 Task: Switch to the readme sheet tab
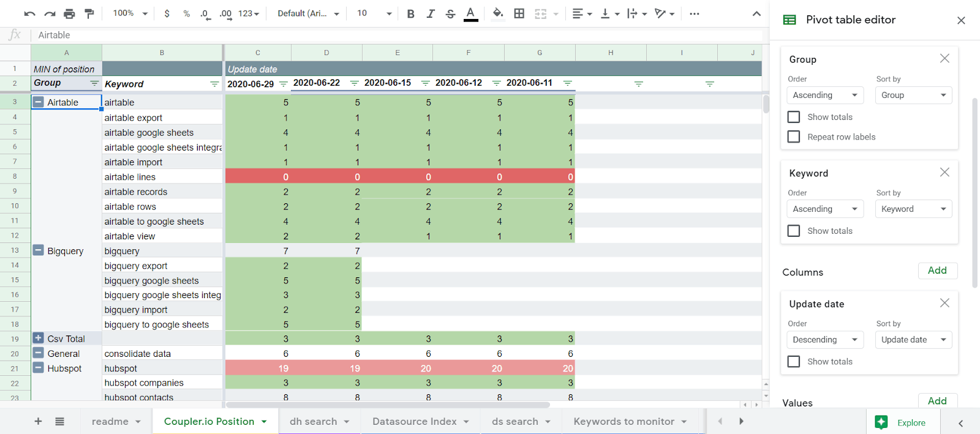pyautogui.click(x=116, y=421)
